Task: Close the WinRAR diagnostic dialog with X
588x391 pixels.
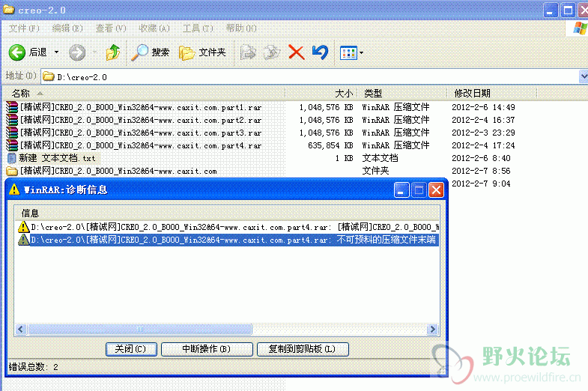Action: (436, 190)
